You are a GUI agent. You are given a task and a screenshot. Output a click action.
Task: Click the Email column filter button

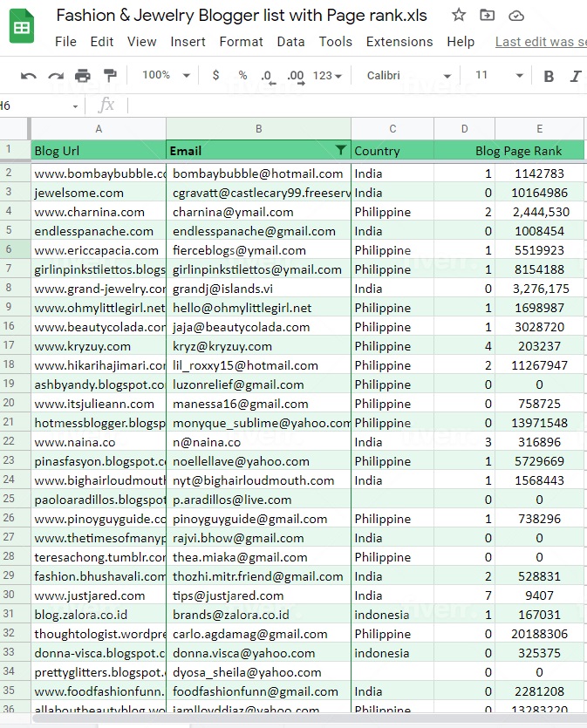pos(340,150)
